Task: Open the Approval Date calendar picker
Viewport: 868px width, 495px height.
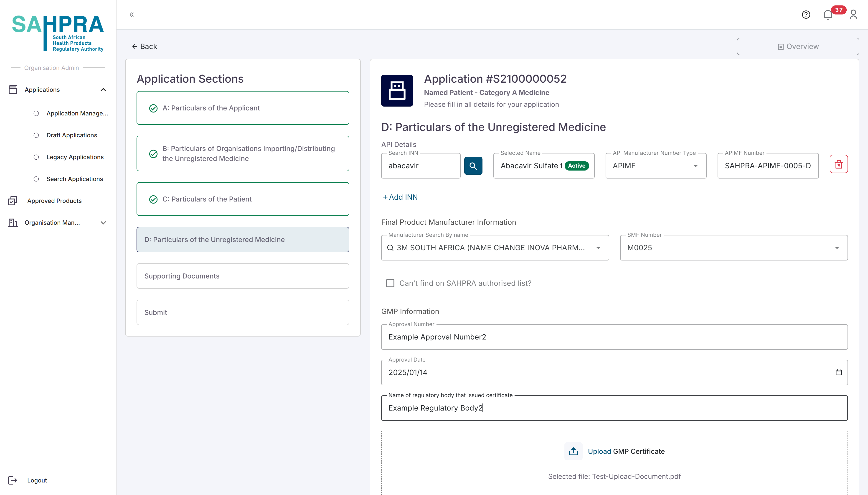Action: (838, 372)
